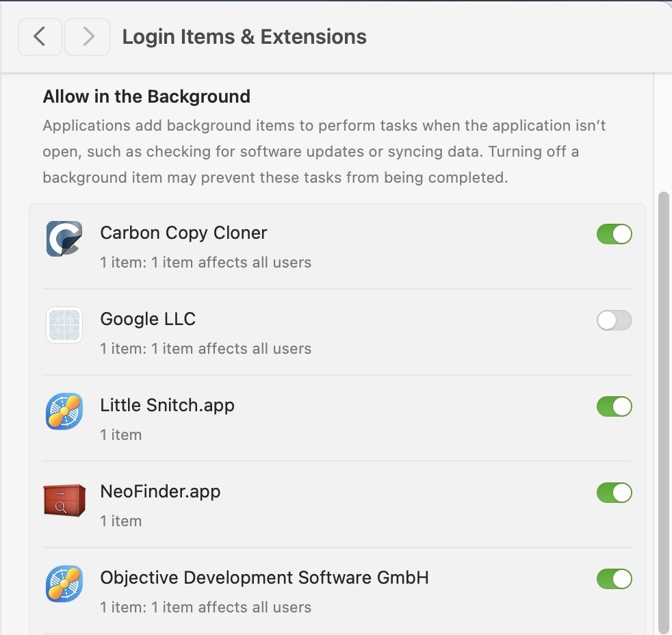Click the Login Items & Extensions title

coord(244,37)
